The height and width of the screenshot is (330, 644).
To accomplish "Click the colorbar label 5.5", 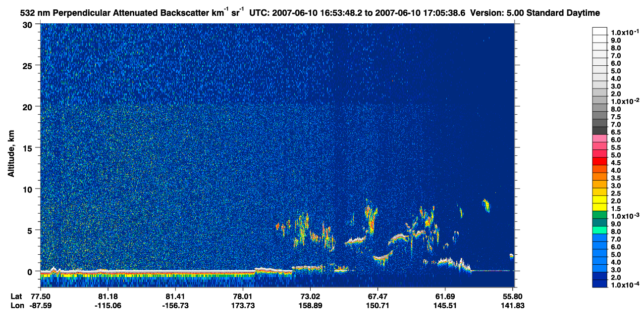I will (x=617, y=147).
